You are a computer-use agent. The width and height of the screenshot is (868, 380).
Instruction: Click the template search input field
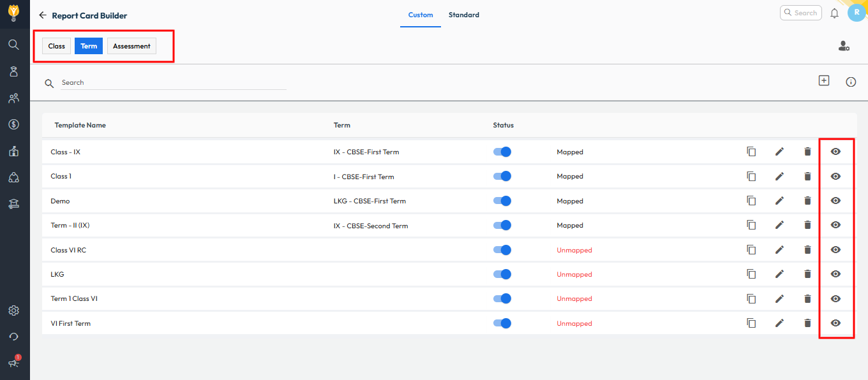172,83
